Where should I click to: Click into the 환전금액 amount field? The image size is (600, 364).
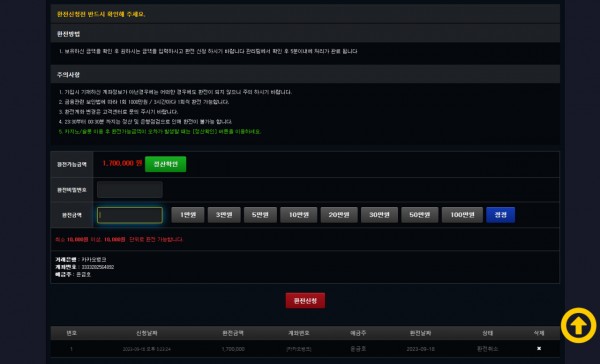(x=130, y=215)
